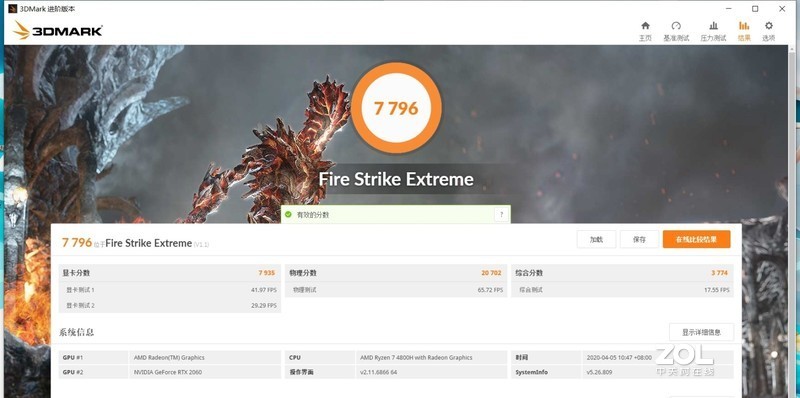The image size is (800, 398).
Task: Click the orange 在线比较结果 button
Action: [696, 239]
